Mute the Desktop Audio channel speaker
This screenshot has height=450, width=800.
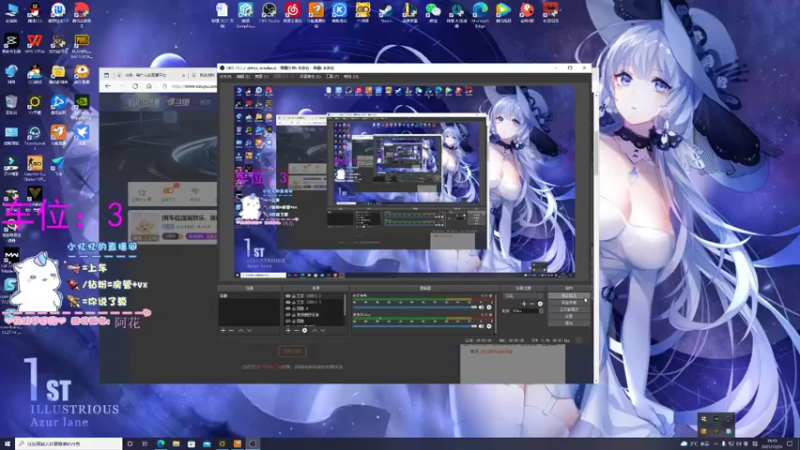(481, 307)
